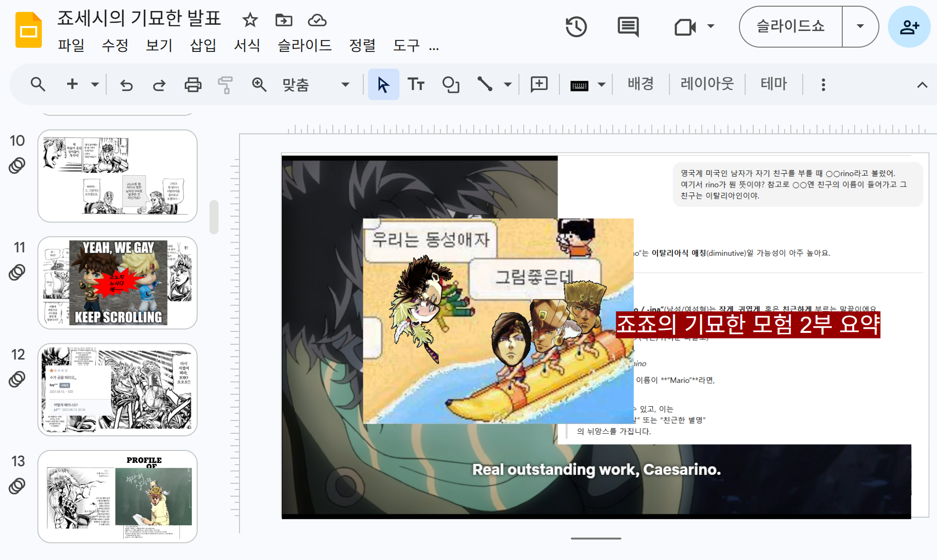Click the video camera meet icon
This screenshot has height=560, width=937.
tap(685, 27)
